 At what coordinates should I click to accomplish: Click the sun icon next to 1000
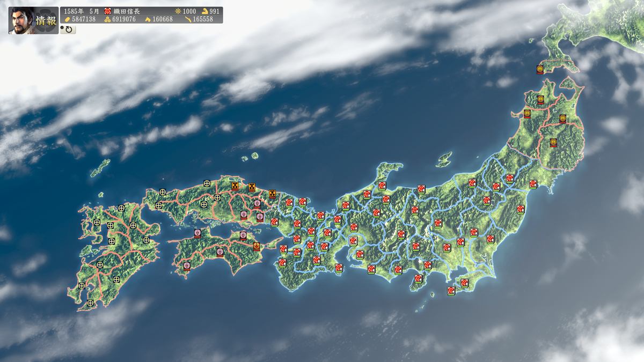click(x=178, y=11)
